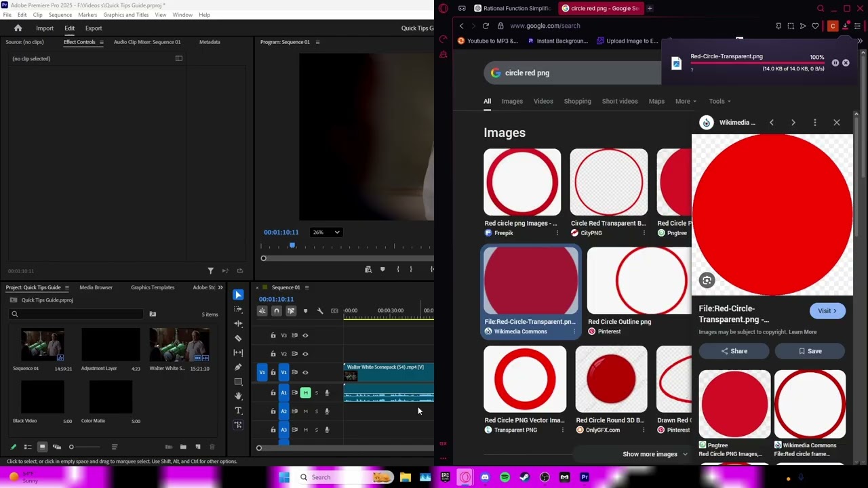Screen dimensions: 868x488
Task: Click the Import button in Premiere
Action: (45, 28)
